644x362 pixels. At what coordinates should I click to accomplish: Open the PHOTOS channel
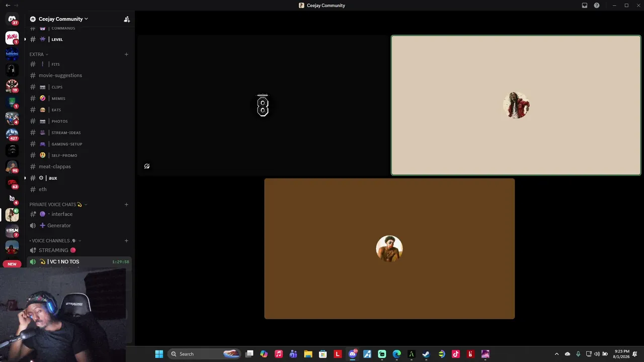pyautogui.click(x=78, y=121)
